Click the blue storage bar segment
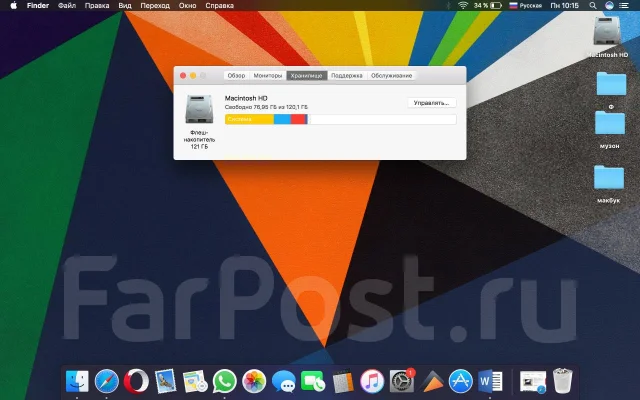Viewport: 640px width, 400px height. [x=282, y=119]
